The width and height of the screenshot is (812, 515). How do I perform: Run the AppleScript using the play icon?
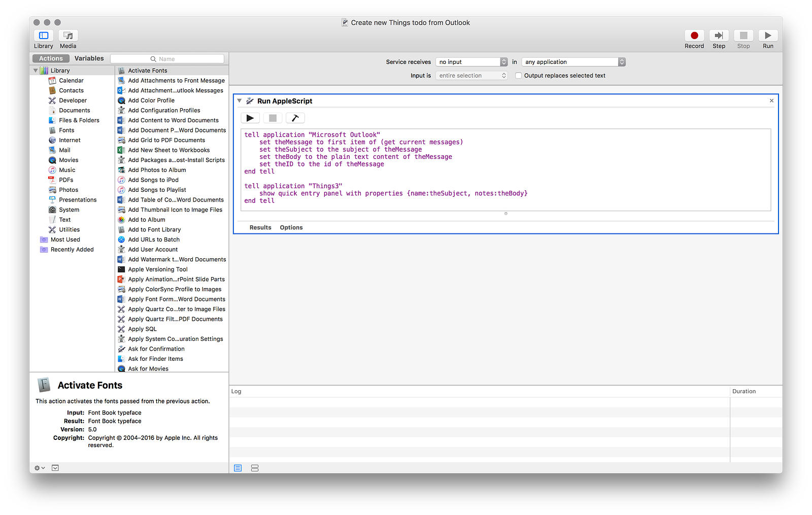click(x=250, y=118)
